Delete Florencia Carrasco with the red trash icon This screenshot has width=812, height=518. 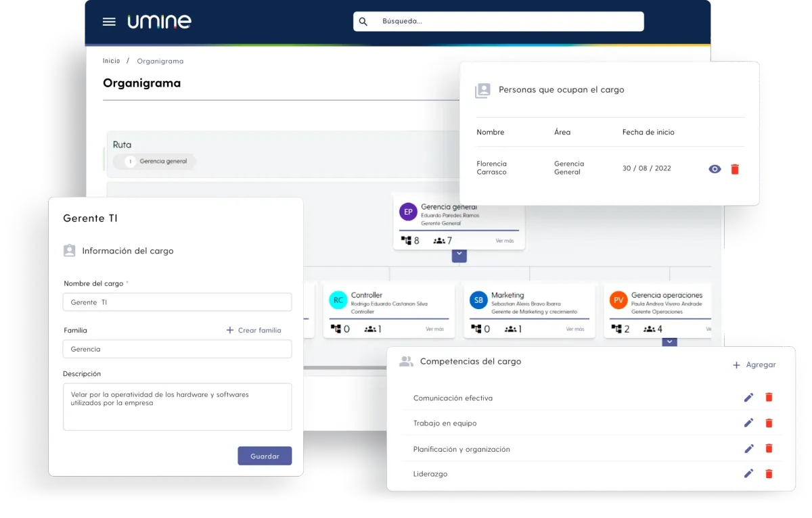pyautogui.click(x=735, y=169)
